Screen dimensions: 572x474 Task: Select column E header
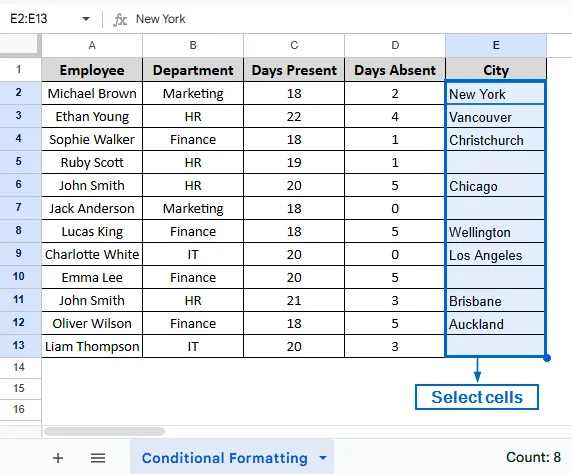tap(496, 45)
